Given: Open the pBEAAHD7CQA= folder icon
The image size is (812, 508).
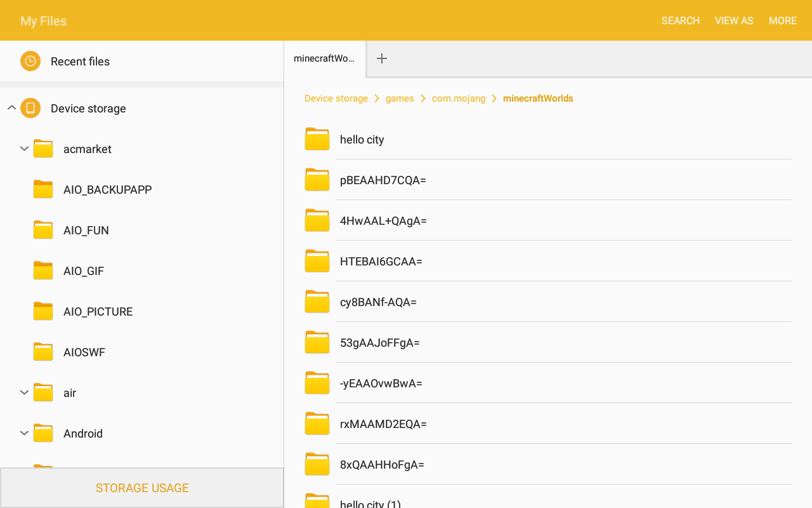Looking at the screenshot, I should [317, 180].
